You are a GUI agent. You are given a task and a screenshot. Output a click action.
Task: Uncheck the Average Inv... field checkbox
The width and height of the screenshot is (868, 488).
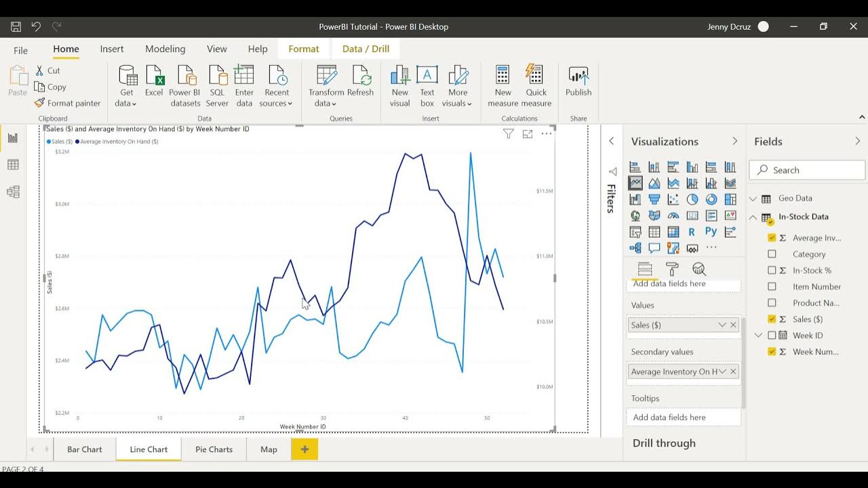pyautogui.click(x=772, y=238)
